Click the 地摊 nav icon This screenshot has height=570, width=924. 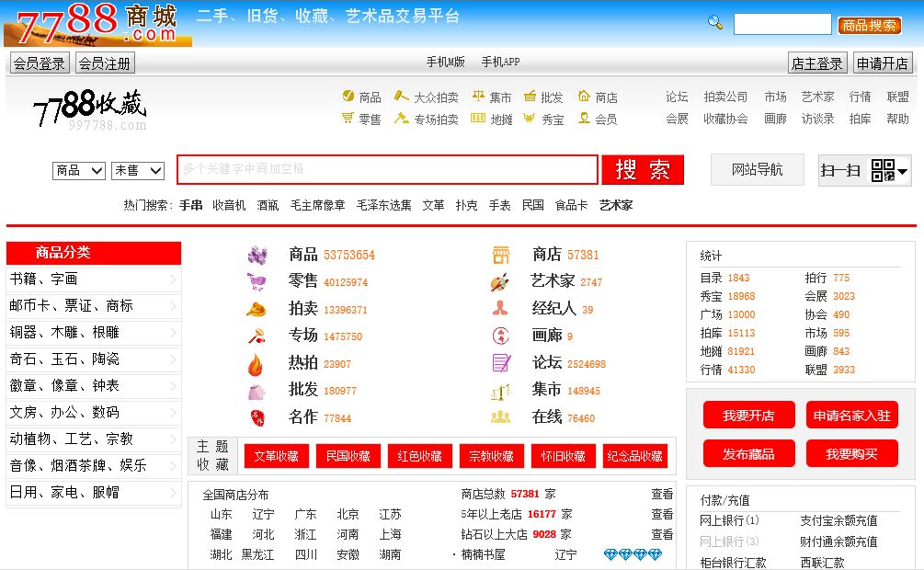coord(478,118)
